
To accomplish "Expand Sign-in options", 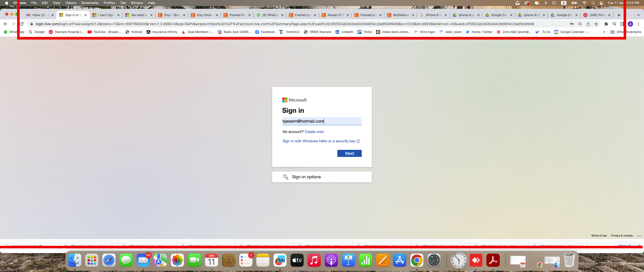I will [x=322, y=177].
